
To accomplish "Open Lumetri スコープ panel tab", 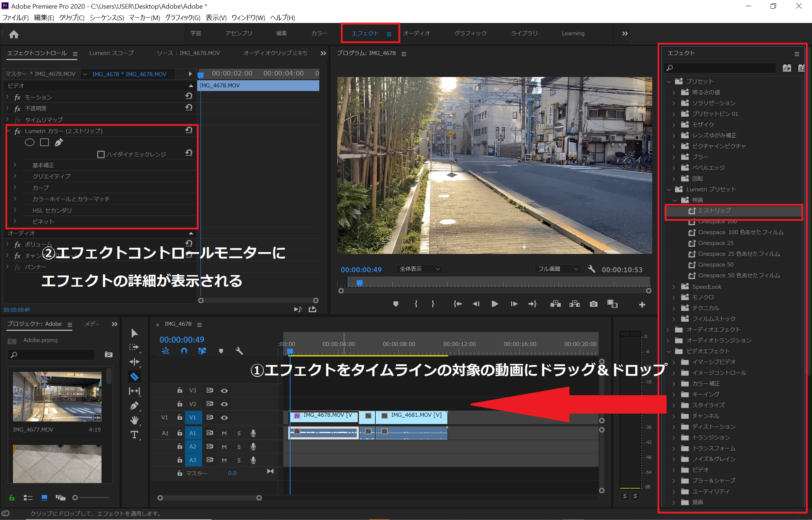I will pos(112,53).
